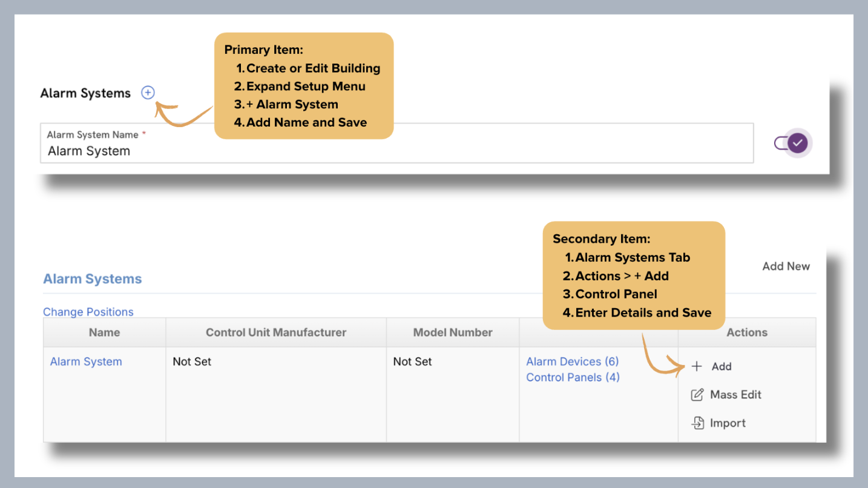The width and height of the screenshot is (868, 488).
Task: Open the Control Panels (4) link
Action: tap(573, 377)
